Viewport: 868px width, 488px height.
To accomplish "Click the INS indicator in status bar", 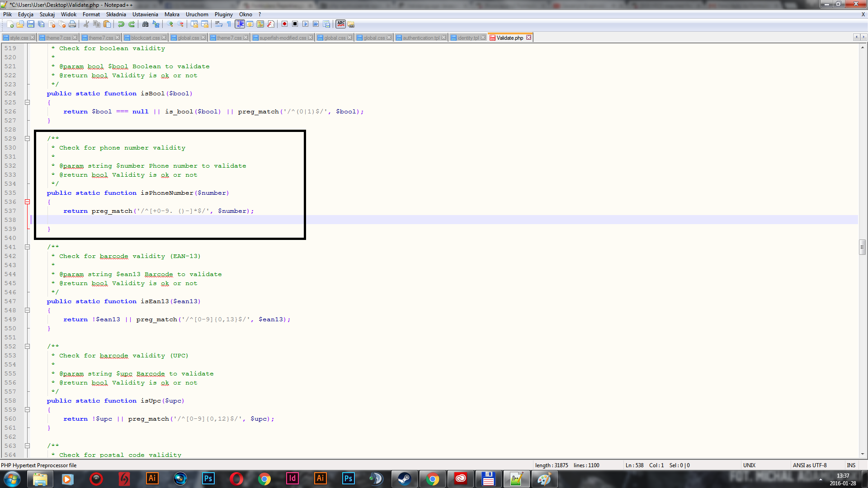I will click(x=851, y=465).
